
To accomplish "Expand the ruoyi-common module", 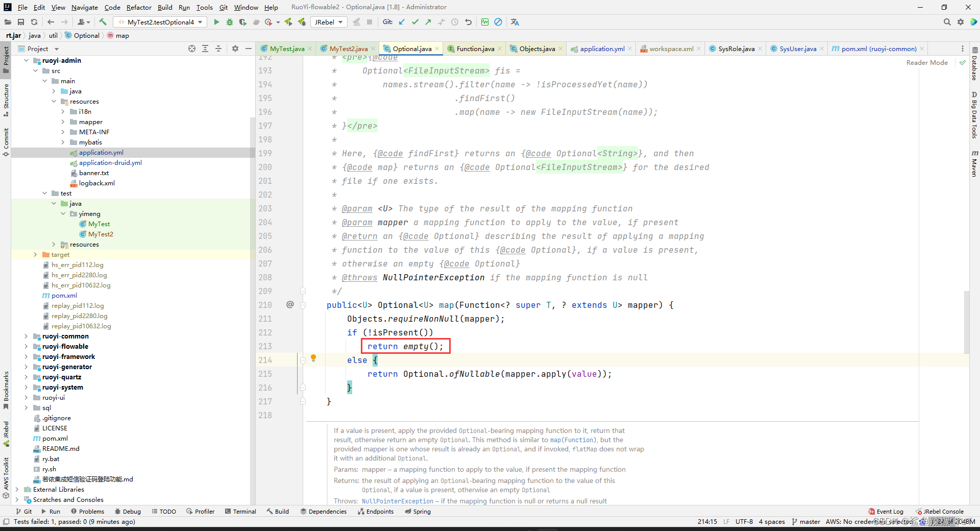I will [26, 336].
